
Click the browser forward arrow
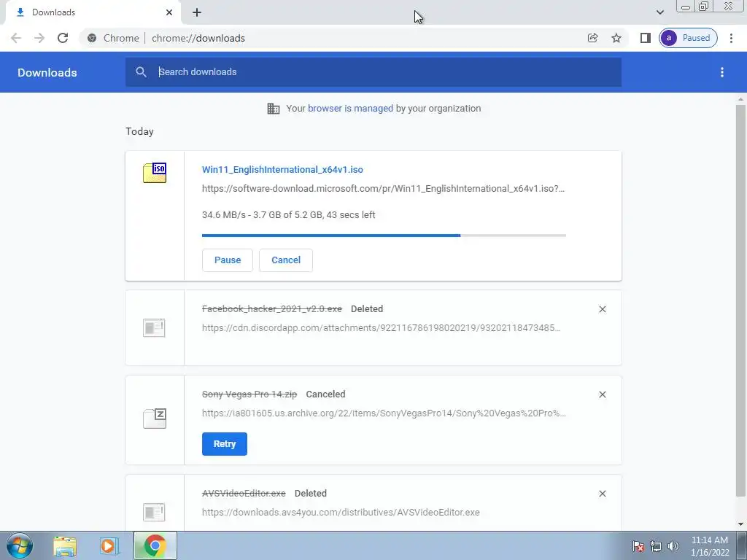click(x=39, y=38)
